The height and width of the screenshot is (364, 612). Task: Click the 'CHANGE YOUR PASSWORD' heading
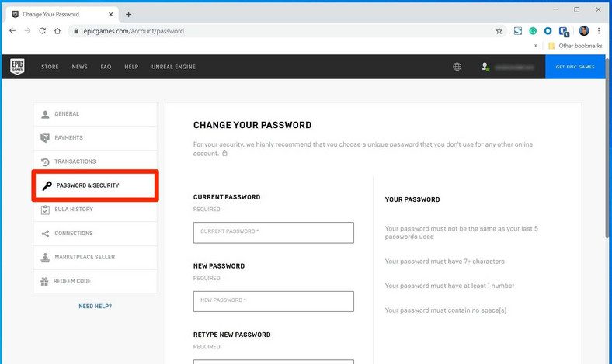pos(252,125)
